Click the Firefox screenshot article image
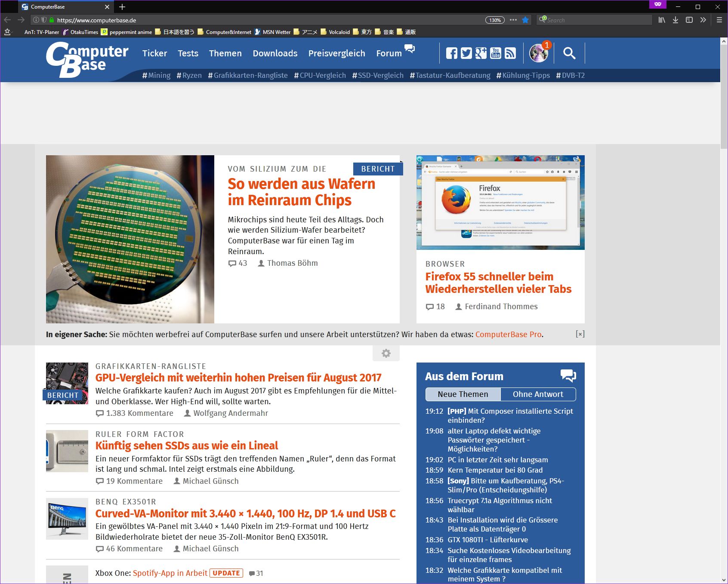 pyautogui.click(x=500, y=203)
